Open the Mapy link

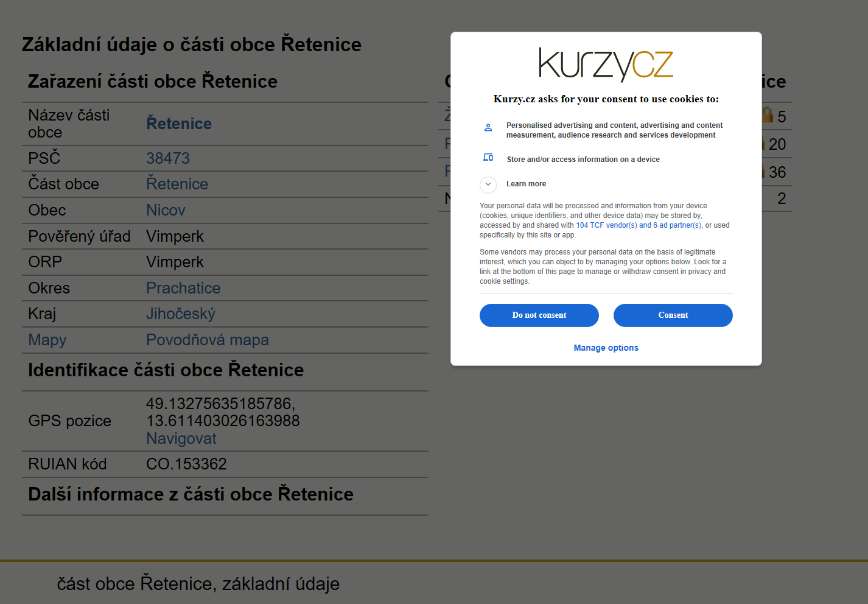47,340
